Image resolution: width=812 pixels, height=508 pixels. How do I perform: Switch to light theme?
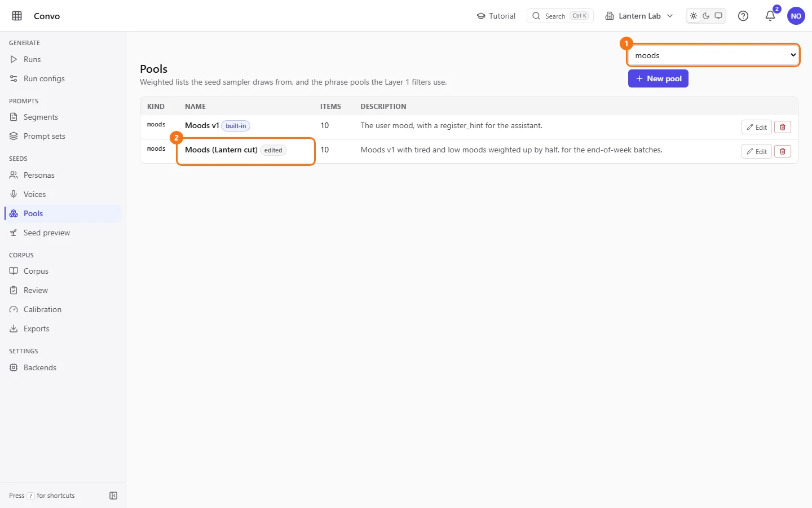(694, 16)
